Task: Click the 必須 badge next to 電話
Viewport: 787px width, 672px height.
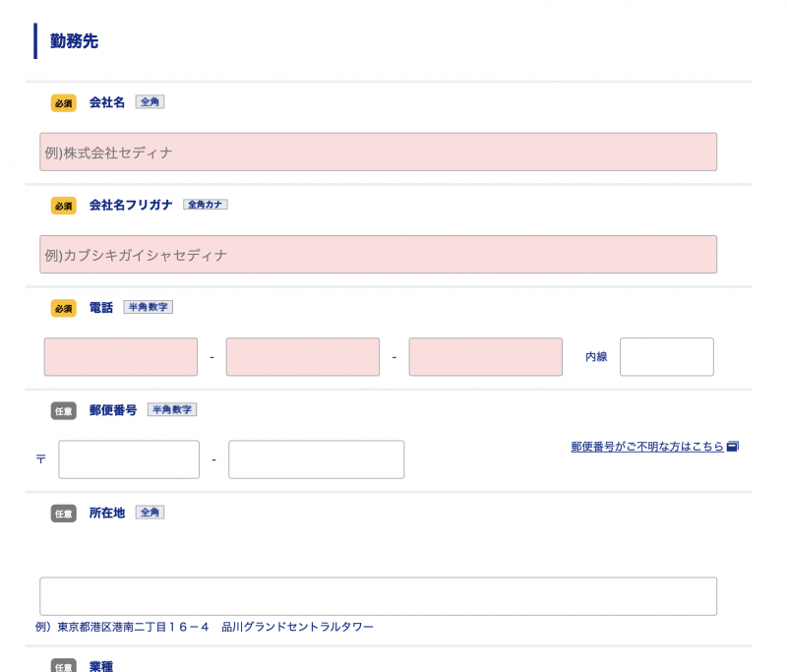Action: (x=63, y=308)
